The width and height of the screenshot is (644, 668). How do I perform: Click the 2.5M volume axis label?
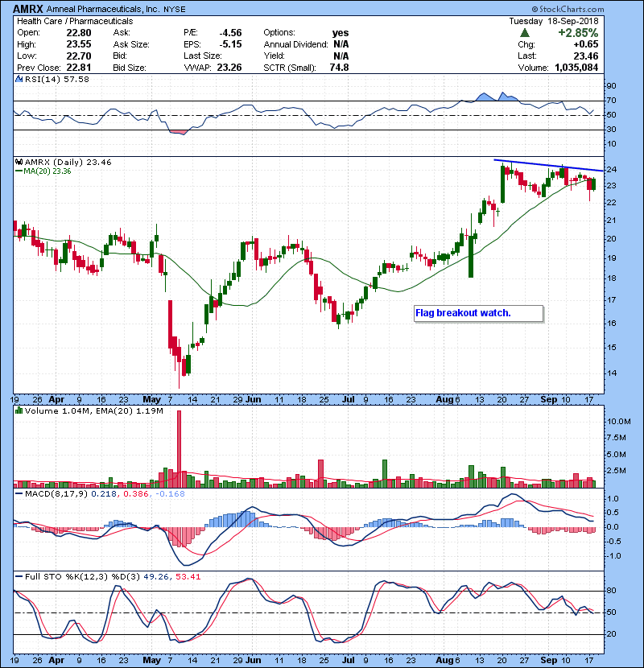tap(617, 471)
